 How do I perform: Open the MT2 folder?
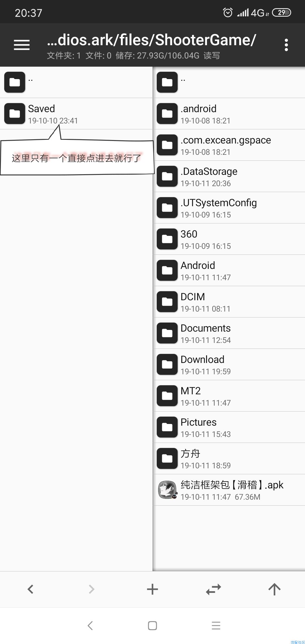tap(229, 396)
